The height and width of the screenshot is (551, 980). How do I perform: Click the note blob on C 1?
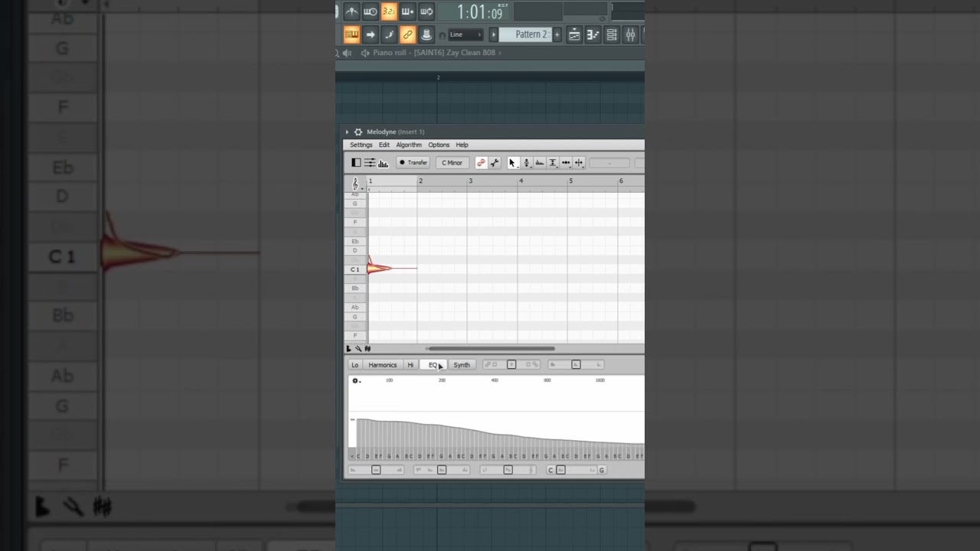point(379,267)
